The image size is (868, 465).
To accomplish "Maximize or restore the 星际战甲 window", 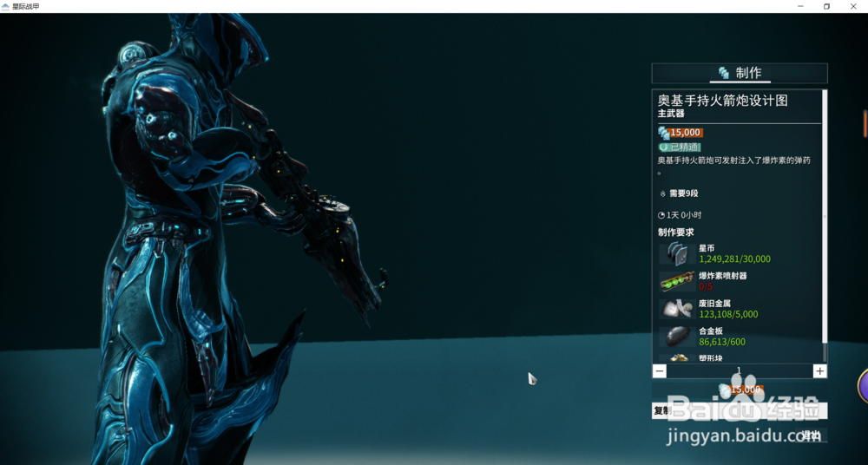I will pos(826,7).
